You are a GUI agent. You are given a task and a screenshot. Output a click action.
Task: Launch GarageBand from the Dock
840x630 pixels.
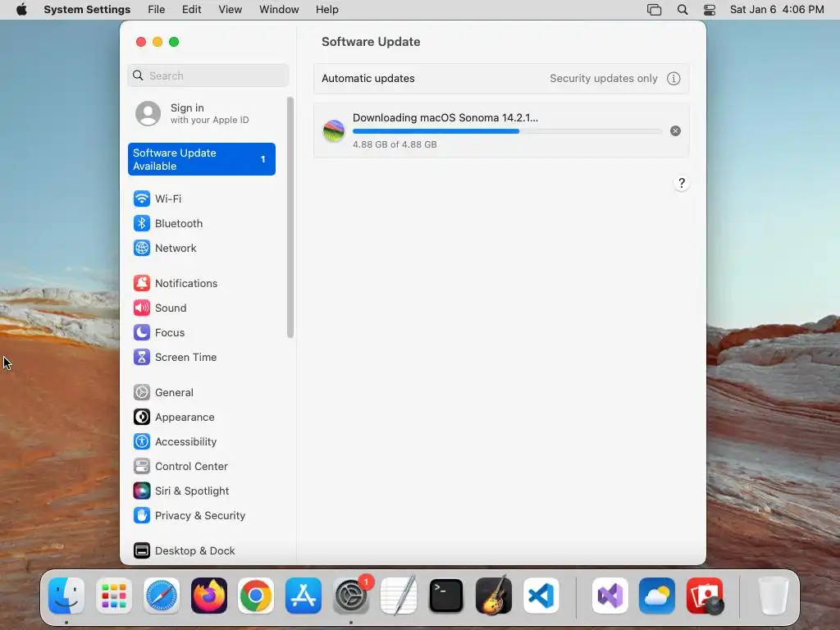click(x=493, y=596)
